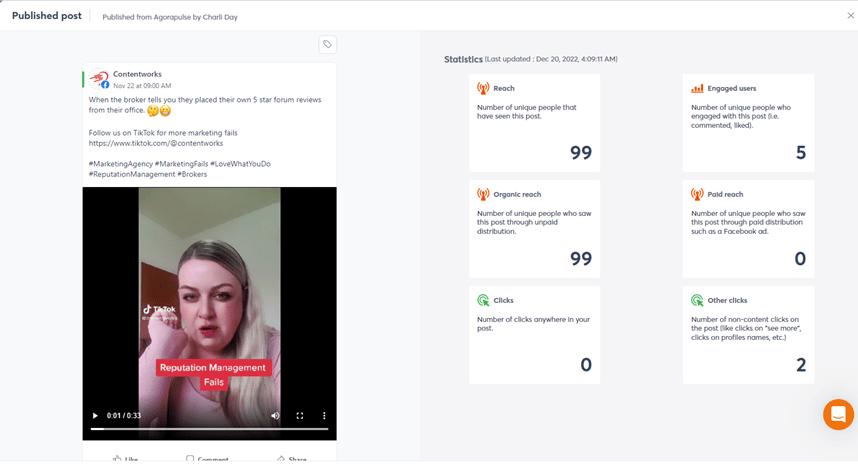The image size is (858, 466).
Task: Click the Clicks value 0
Action: click(586, 365)
